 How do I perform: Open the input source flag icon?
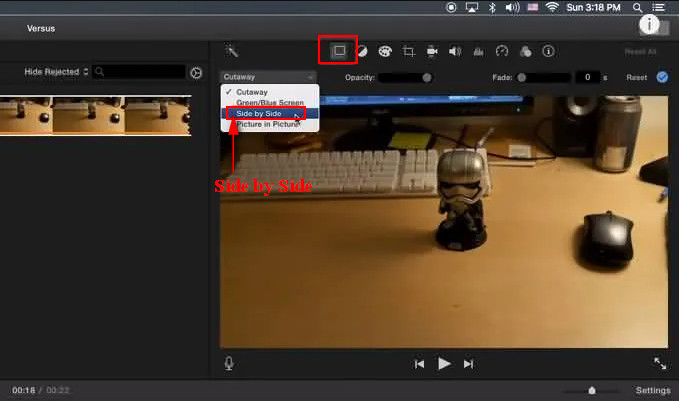[533, 7]
